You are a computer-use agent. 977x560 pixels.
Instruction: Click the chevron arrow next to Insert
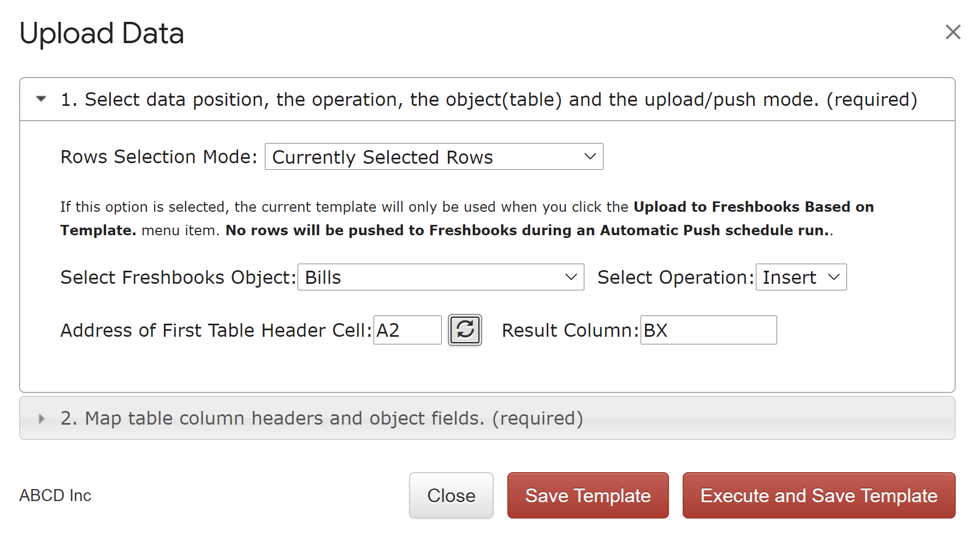click(x=833, y=277)
